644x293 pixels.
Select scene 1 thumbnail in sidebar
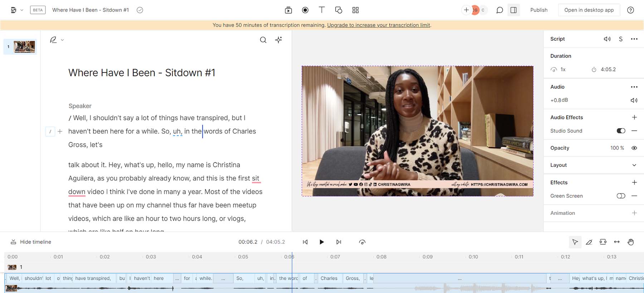coord(24,47)
